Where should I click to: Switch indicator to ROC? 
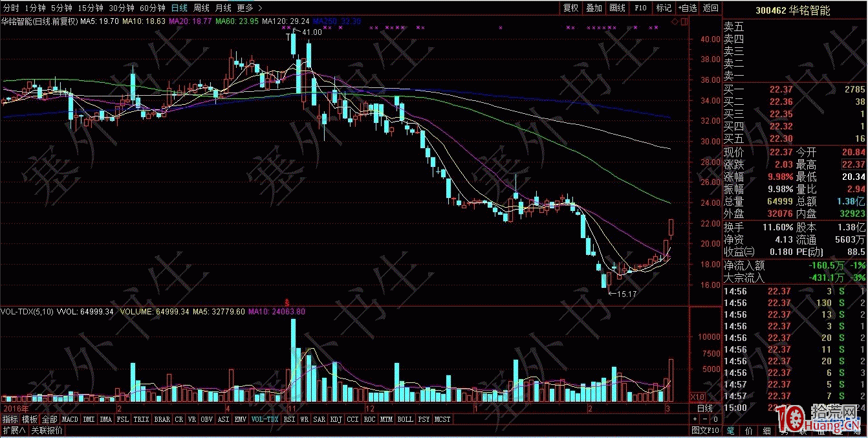point(370,419)
